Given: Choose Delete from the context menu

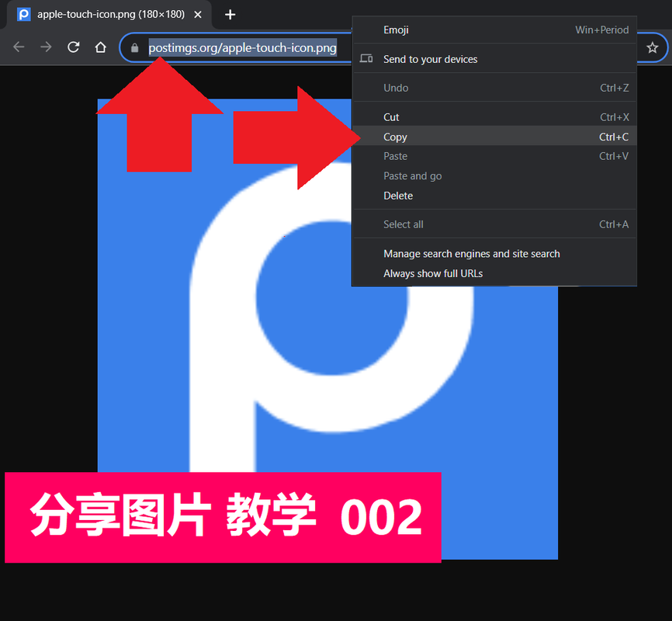Looking at the screenshot, I should tap(494, 196).
